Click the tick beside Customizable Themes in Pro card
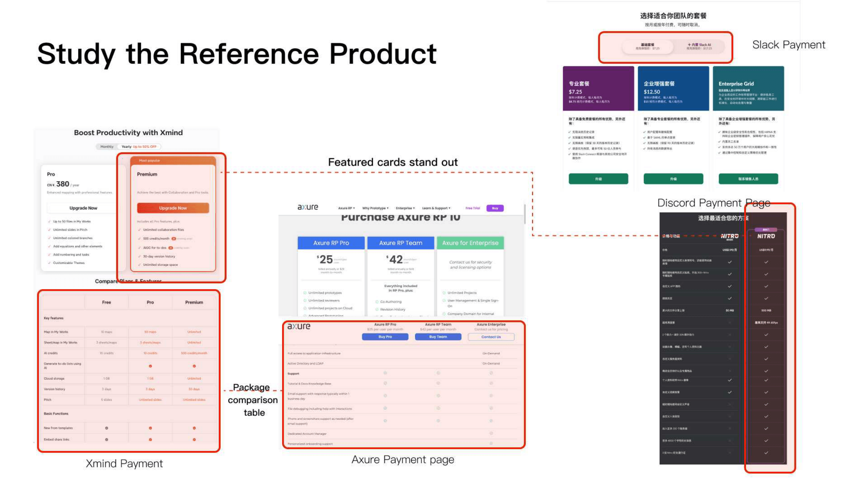Screen dimensions: 868x488 pos(49,263)
